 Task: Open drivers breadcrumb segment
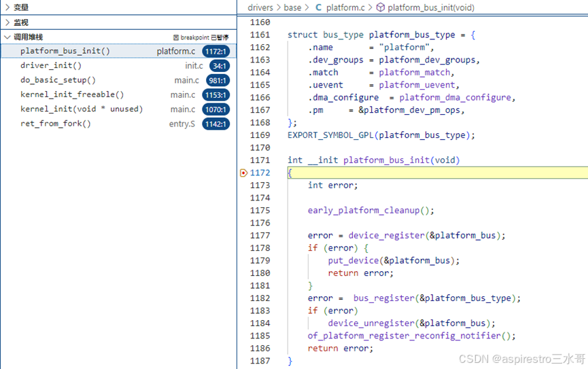[260, 7]
